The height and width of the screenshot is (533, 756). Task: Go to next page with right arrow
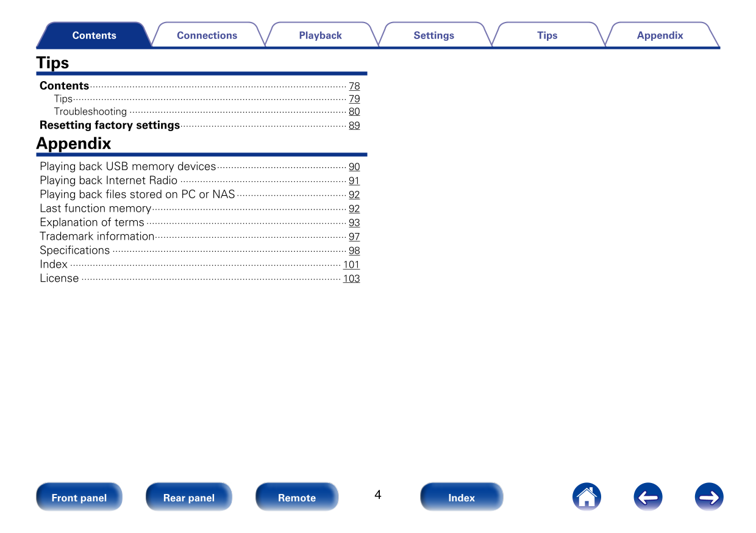coord(708,497)
